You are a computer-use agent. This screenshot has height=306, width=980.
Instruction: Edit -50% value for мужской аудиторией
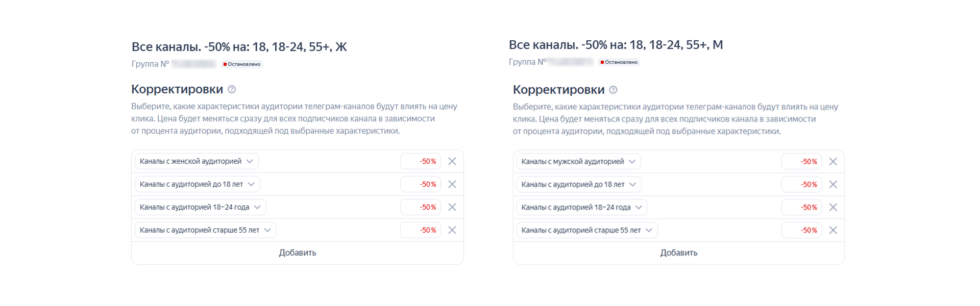pyautogui.click(x=801, y=162)
